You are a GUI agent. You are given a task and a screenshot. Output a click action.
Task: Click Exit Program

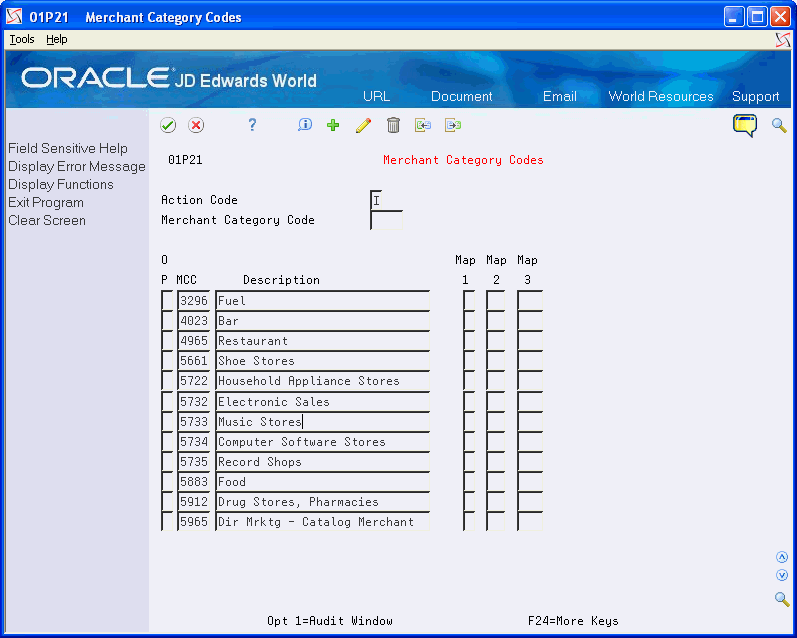click(46, 202)
